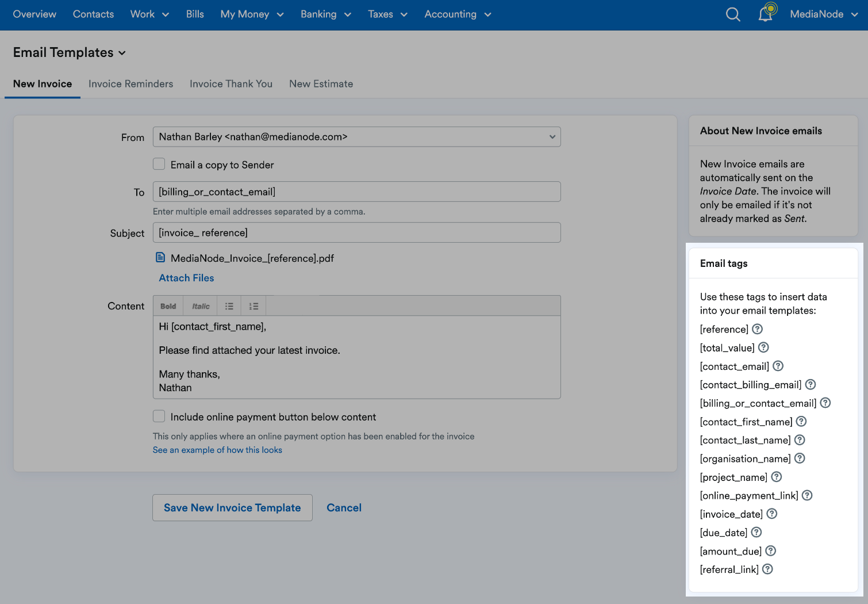Enable Email a copy to Sender
The image size is (868, 604).
pos(159,164)
